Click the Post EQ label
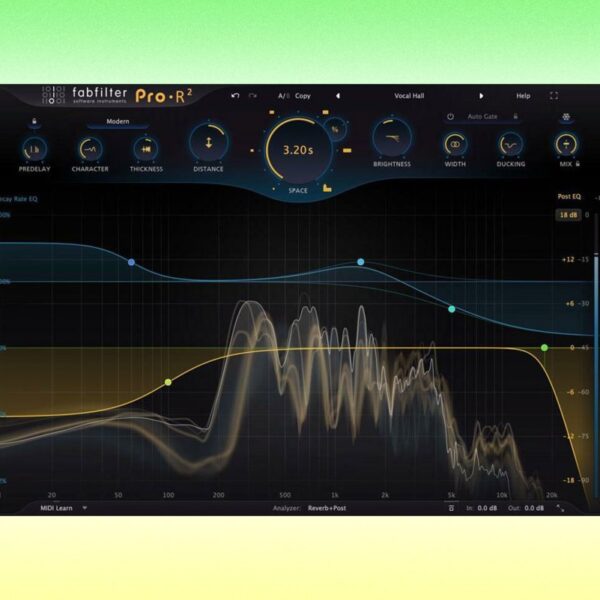 [569, 196]
